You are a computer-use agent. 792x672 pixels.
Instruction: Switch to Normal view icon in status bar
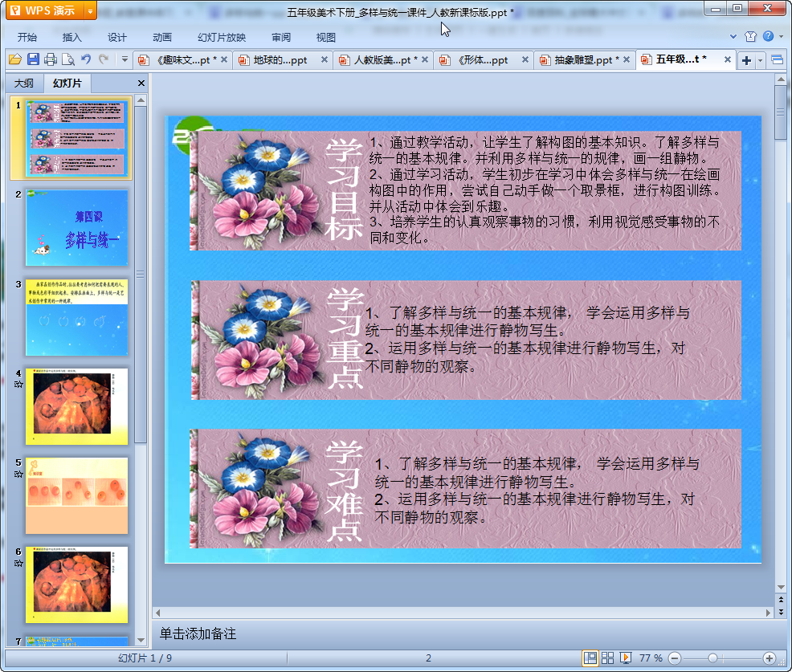pyautogui.click(x=590, y=658)
